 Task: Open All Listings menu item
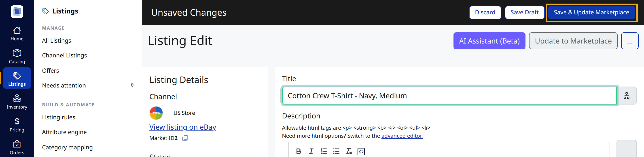(57, 41)
